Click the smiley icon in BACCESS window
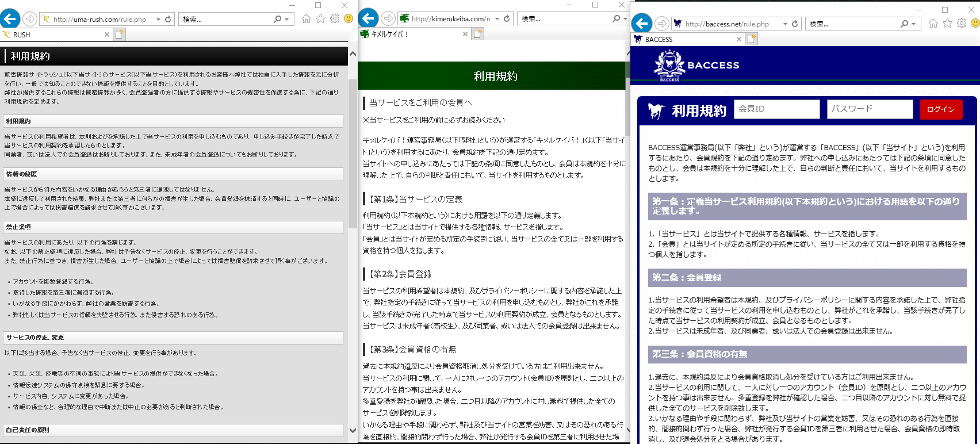The image size is (980, 444). (x=975, y=23)
